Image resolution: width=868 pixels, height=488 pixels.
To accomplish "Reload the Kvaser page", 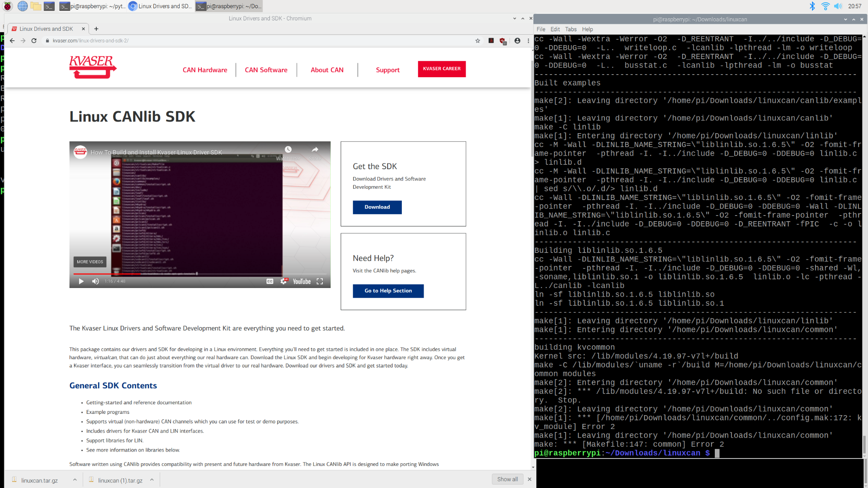I will 34,41.
